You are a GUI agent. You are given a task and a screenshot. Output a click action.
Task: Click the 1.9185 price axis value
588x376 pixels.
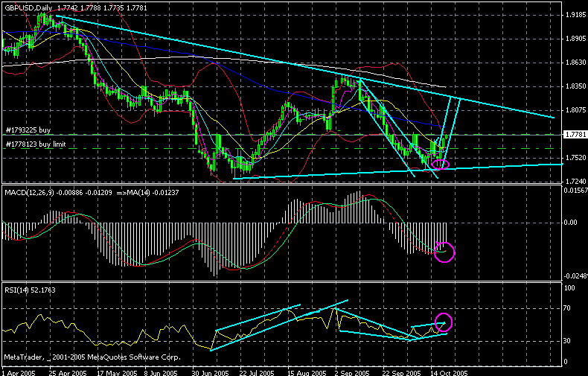[575, 15]
